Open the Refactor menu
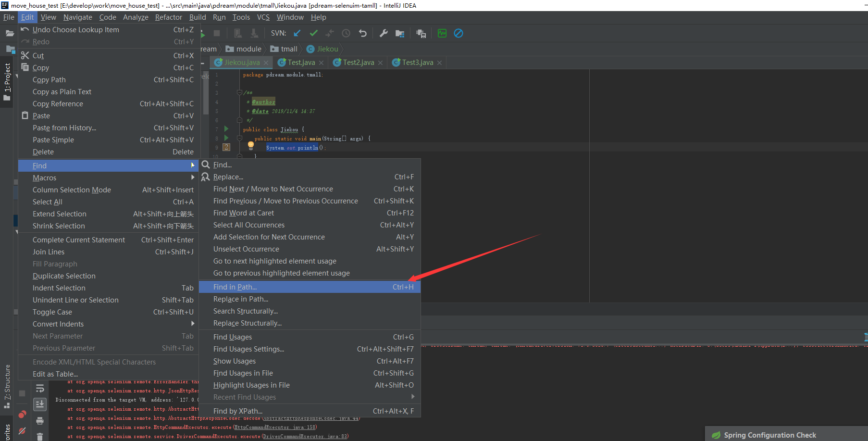868x441 pixels. tap(169, 17)
